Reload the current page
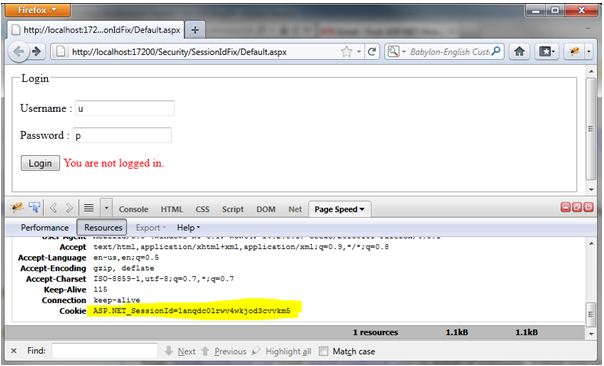This screenshot has height=366, width=604. point(372,52)
